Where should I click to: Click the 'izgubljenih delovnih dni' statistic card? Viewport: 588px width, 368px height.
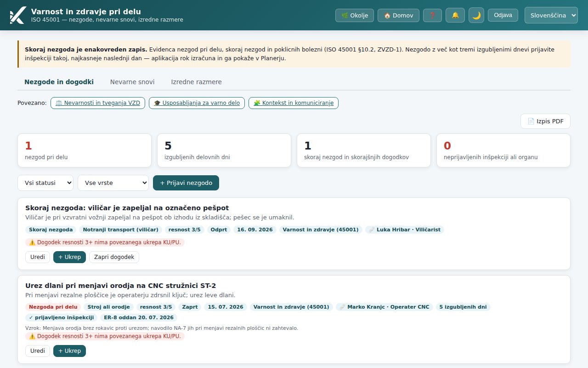pos(224,150)
